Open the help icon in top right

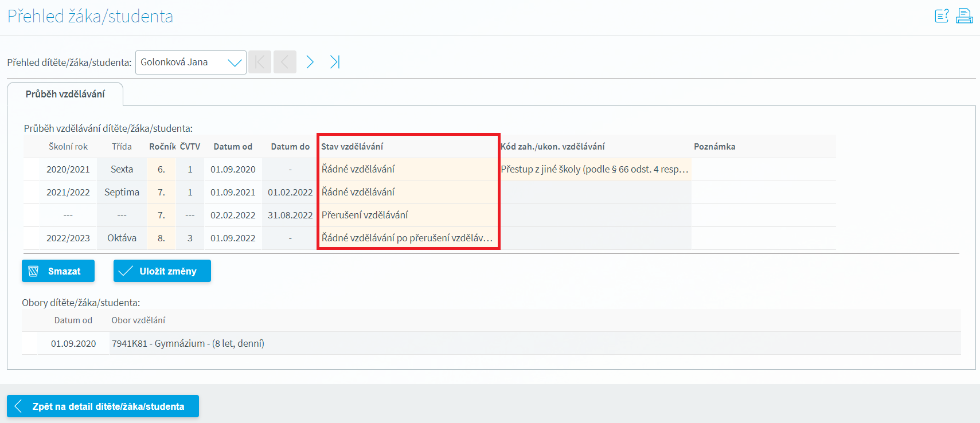942,16
